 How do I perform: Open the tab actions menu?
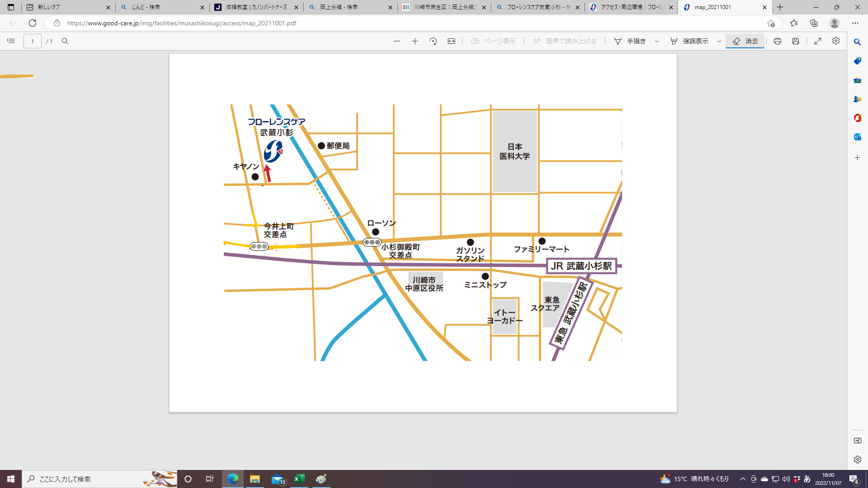point(11,7)
